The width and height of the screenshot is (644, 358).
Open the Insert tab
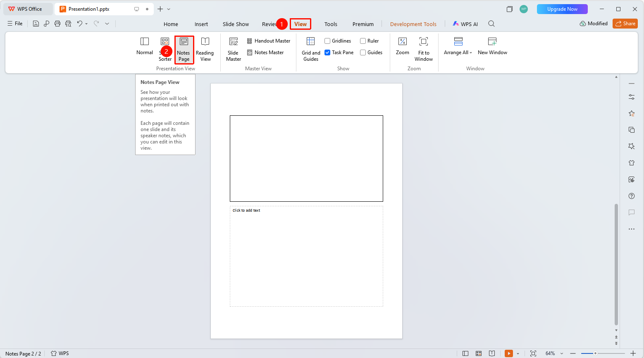(x=201, y=24)
